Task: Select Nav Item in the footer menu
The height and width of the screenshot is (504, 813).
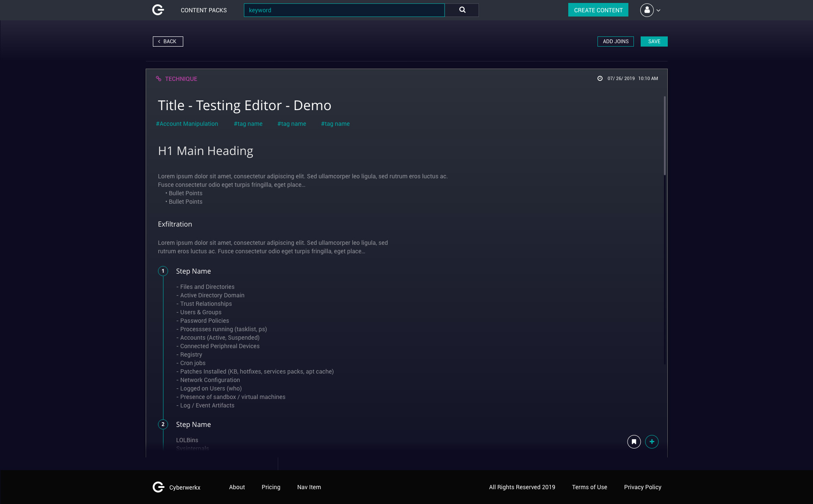Action: [x=309, y=487]
